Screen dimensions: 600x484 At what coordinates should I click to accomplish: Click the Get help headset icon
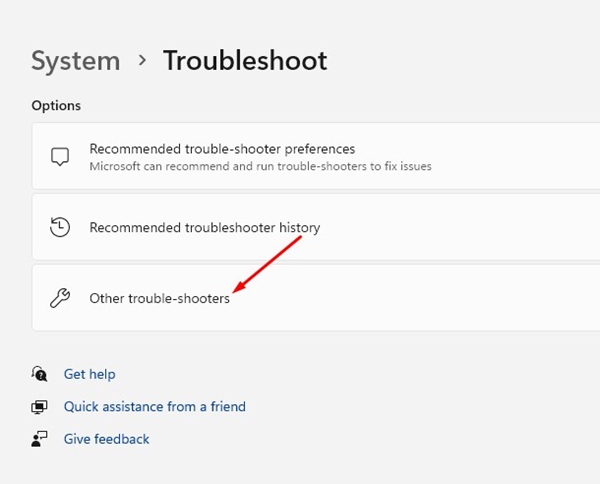tap(40, 374)
